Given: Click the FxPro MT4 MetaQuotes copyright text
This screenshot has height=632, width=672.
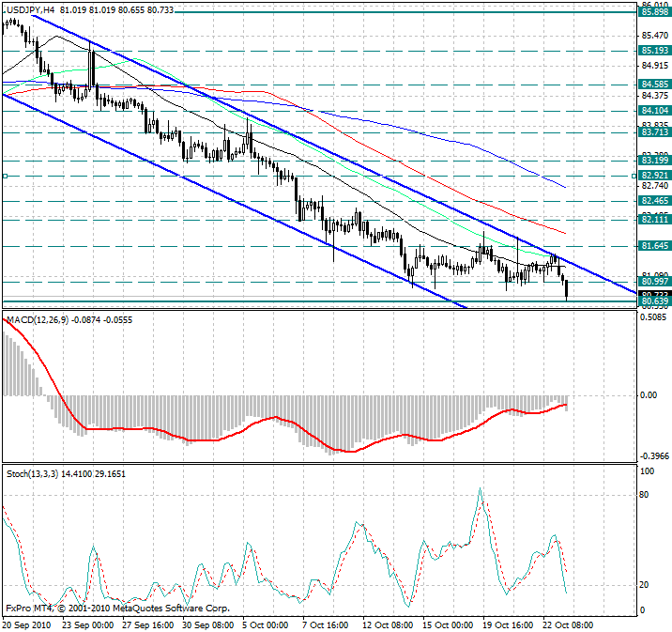Looking at the screenshot, I should pos(118,609).
